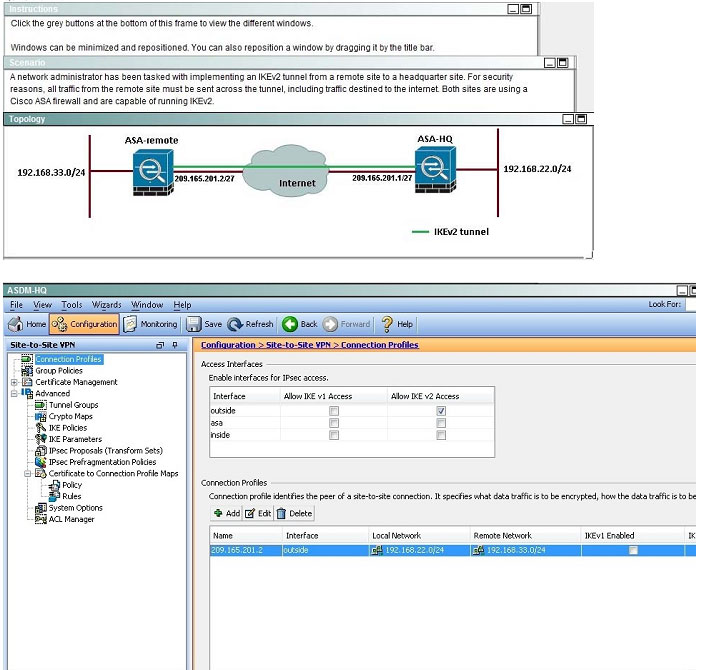Click Remote Network 192.168.33.0/24 cell

(x=525, y=550)
